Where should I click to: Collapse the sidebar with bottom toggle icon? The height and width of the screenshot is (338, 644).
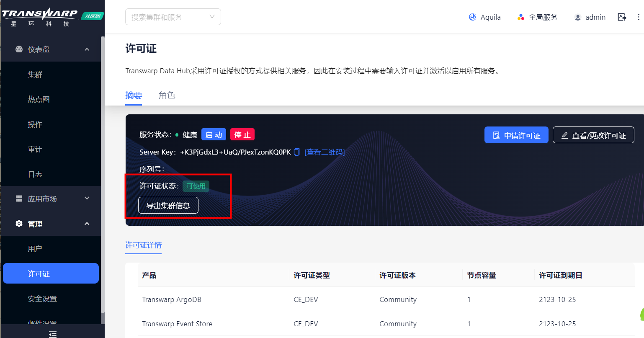(52, 334)
